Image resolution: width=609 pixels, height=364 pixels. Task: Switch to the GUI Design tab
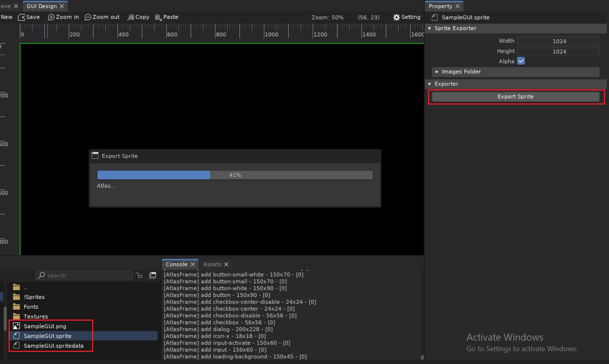click(42, 6)
